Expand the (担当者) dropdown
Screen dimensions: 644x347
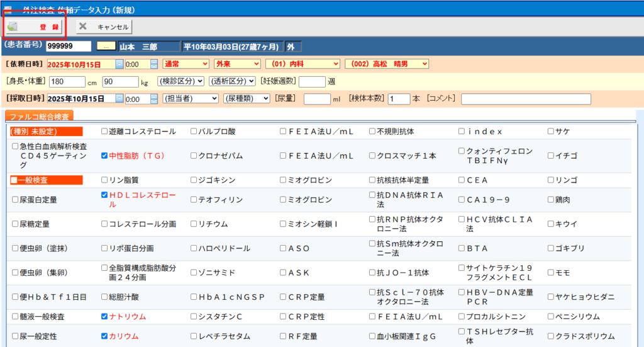point(190,99)
